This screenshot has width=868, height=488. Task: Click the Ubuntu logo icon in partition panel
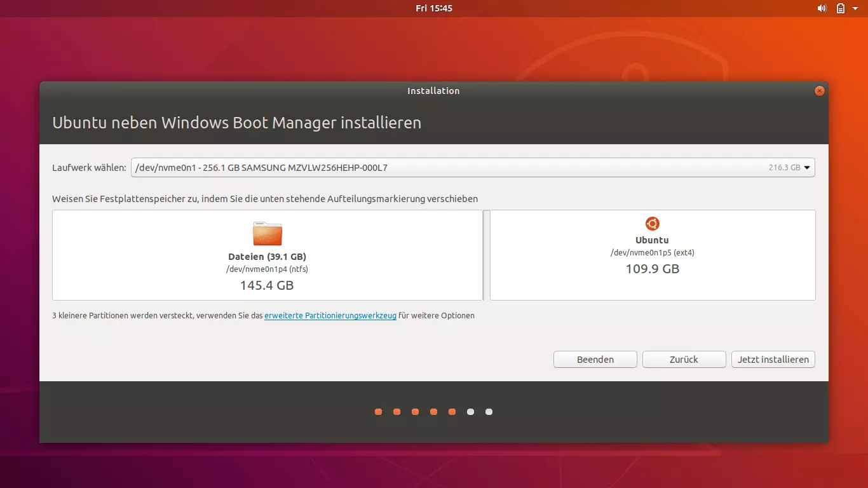[x=653, y=224]
